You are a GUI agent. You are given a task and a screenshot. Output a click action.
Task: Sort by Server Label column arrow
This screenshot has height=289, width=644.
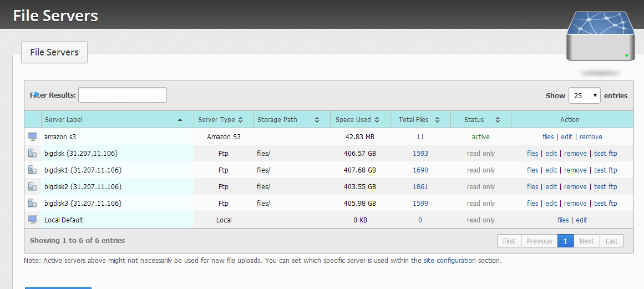180,120
